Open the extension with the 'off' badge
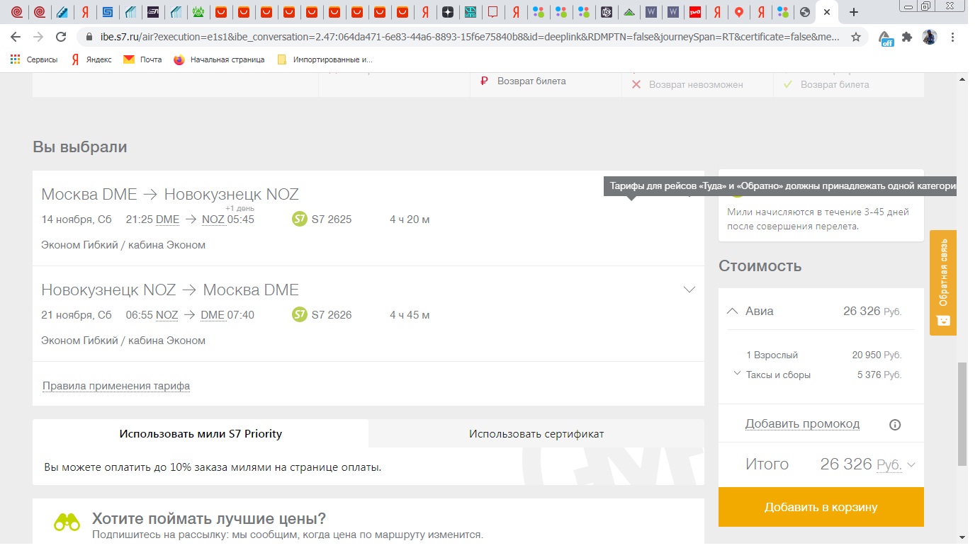 tap(886, 38)
